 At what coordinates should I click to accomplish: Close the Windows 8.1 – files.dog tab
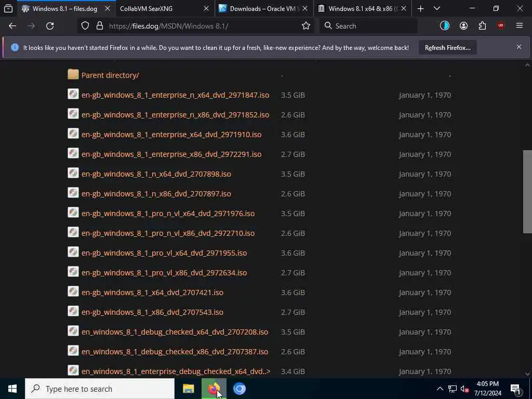point(107,9)
